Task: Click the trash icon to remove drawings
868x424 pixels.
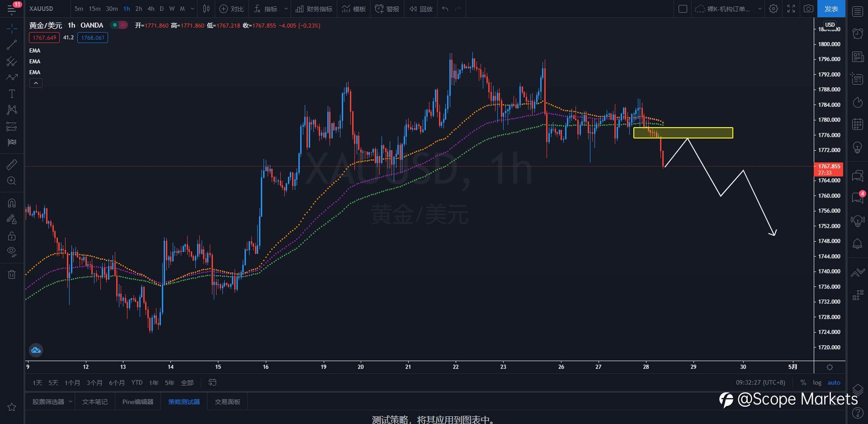Action: [12, 274]
